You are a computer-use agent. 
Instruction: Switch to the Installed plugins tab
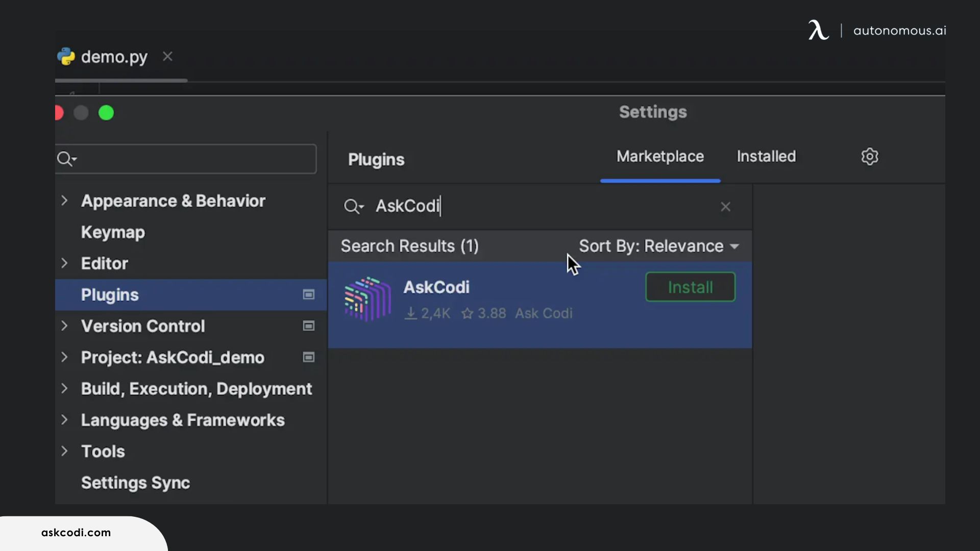coord(766,157)
